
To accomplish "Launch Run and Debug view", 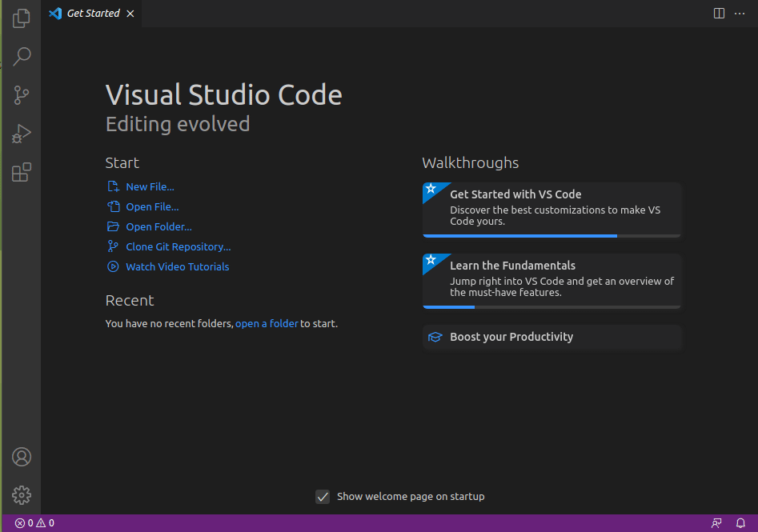I will coord(21,134).
